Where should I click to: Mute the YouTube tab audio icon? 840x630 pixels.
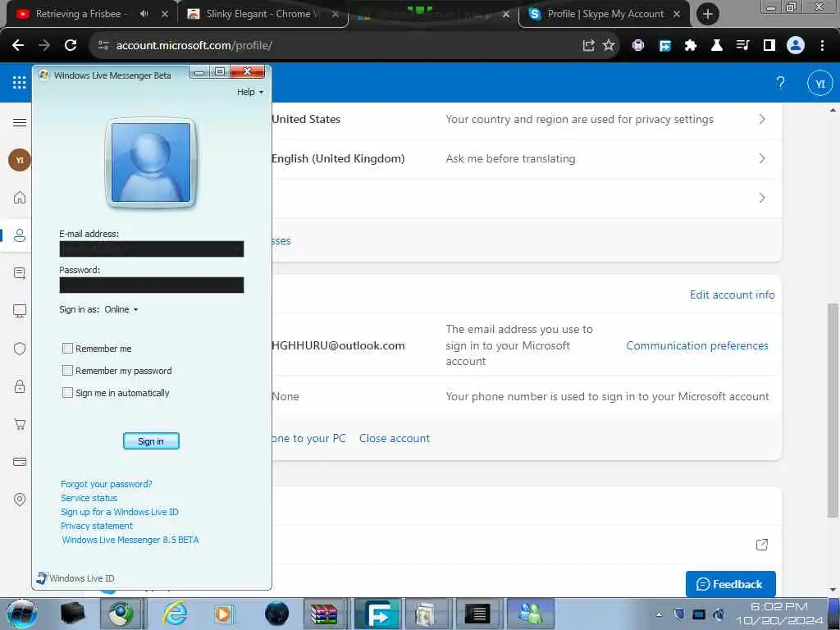click(x=144, y=14)
